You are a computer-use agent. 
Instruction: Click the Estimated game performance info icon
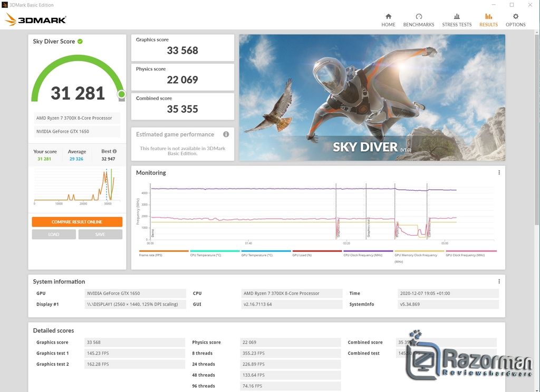pyautogui.click(x=226, y=134)
